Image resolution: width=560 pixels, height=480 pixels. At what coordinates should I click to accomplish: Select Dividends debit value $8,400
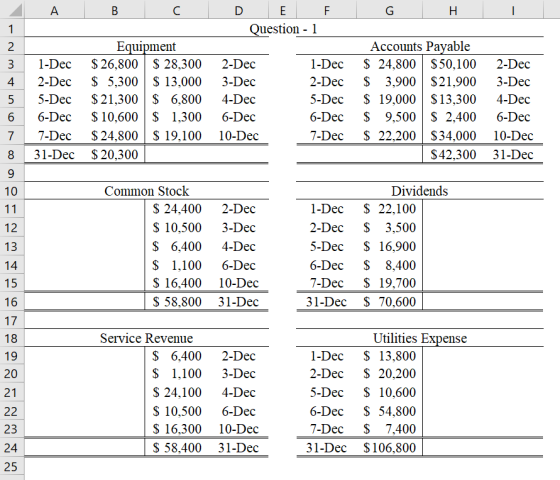(x=389, y=265)
